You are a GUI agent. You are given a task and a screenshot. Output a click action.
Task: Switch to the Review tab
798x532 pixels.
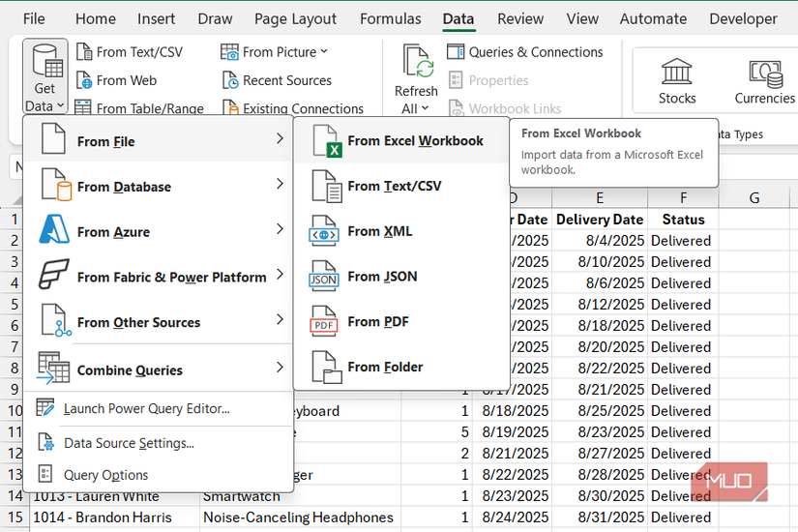(x=520, y=18)
